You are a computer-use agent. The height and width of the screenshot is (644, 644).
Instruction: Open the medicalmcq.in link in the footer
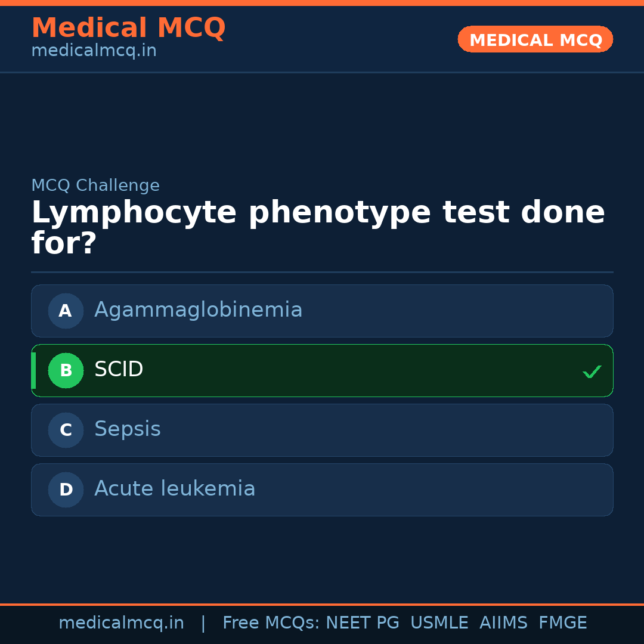coord(121,623)
